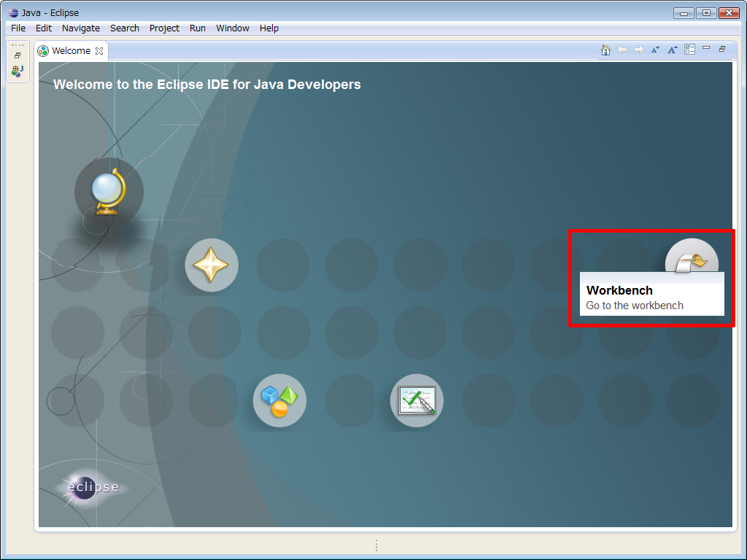Open the Edit menu
747x560 pixels.
point(43,28)
